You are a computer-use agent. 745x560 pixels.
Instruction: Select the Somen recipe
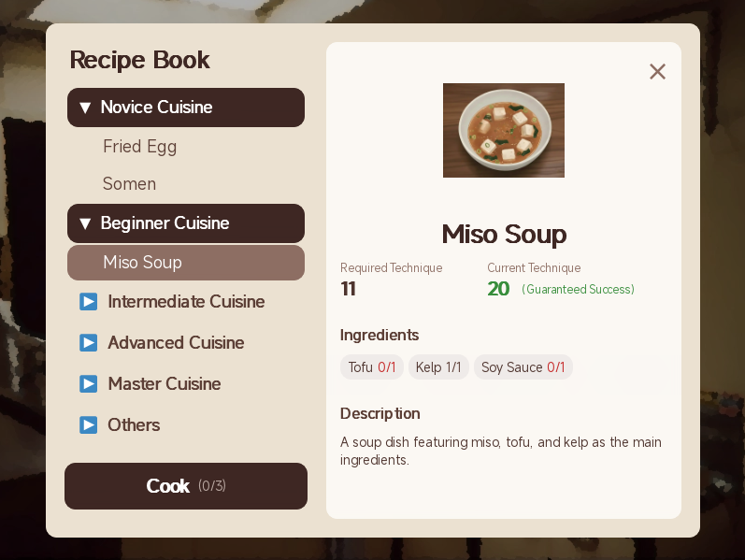point(129,184)
